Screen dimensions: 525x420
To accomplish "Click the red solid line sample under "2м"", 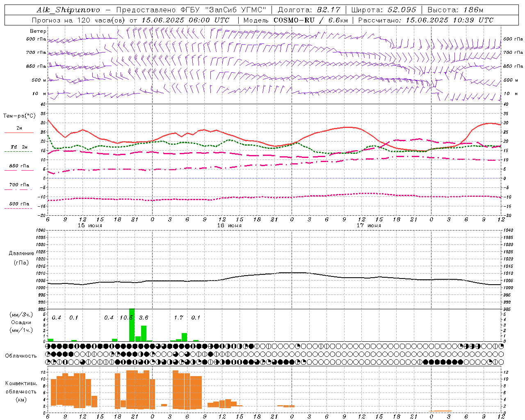I will point(19,132).
